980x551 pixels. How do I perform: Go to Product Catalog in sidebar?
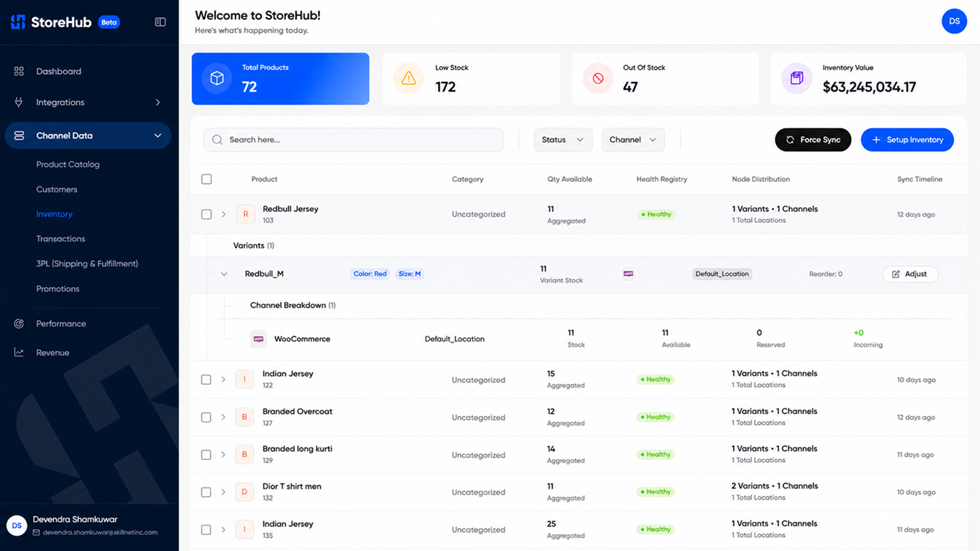67,164
